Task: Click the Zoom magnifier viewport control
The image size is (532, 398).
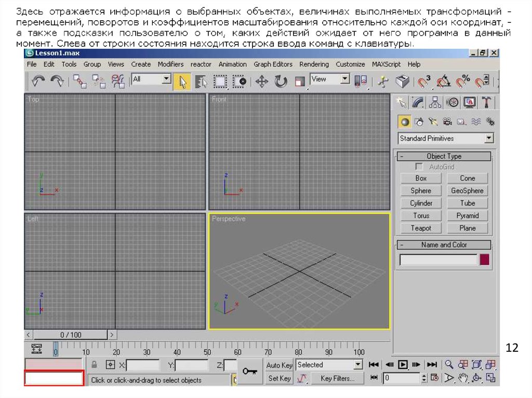Action: tap(449, 365)
